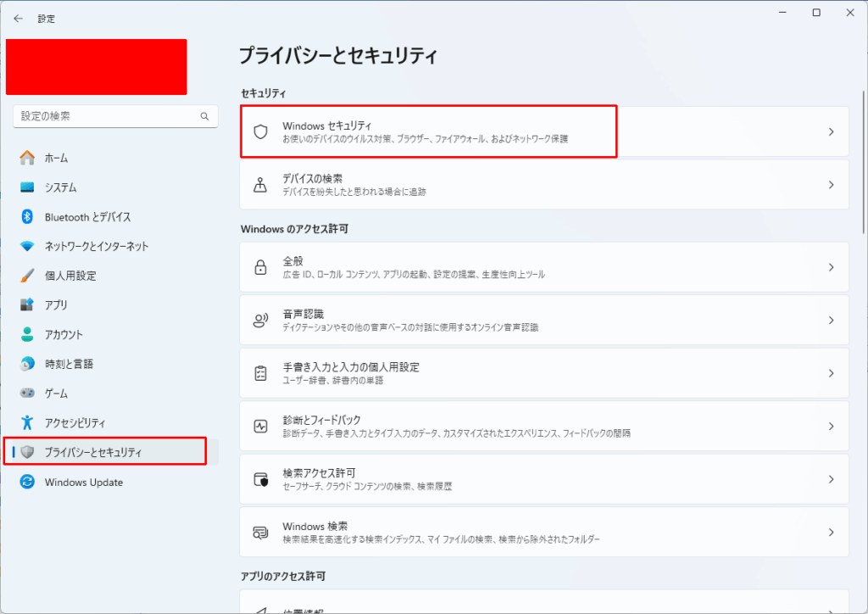
Task: Click the clock globe icon for 時刻と言語
Action: (27, 363)
